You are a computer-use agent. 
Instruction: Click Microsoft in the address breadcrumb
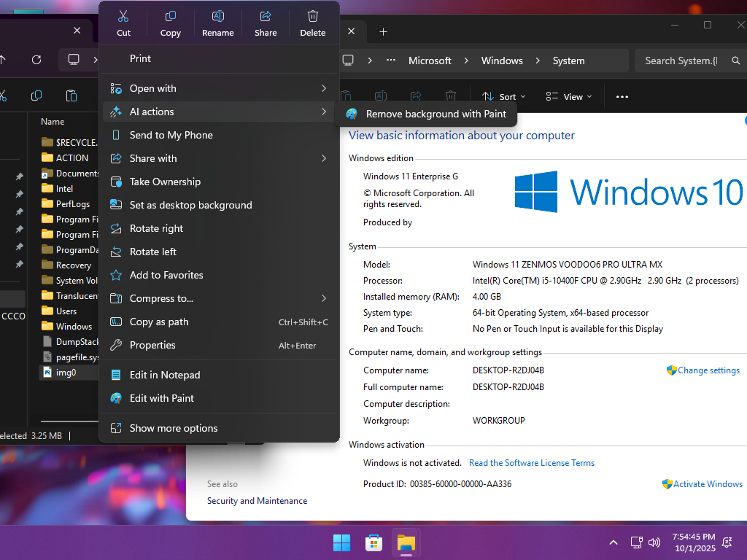tap(430, 61)
